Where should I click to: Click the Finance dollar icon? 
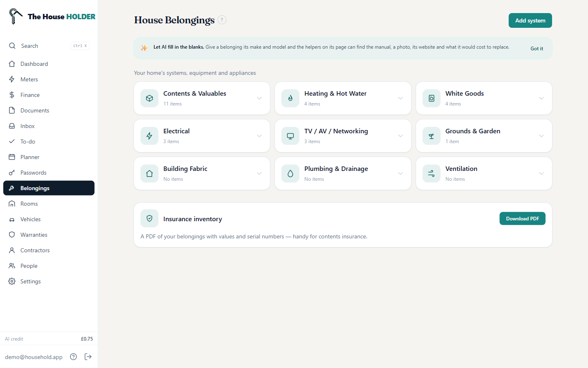pyautogui.click(x=12, y=95)
